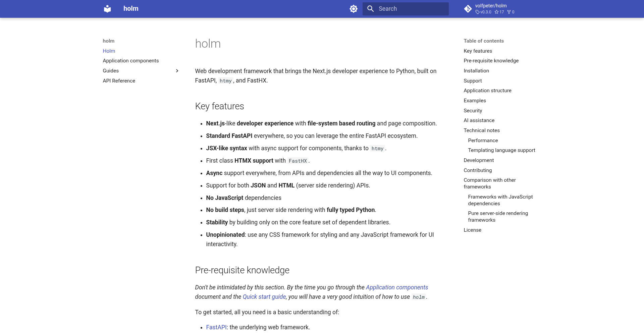
Task: Go to Technical notes section
Action: pos(481,130)
